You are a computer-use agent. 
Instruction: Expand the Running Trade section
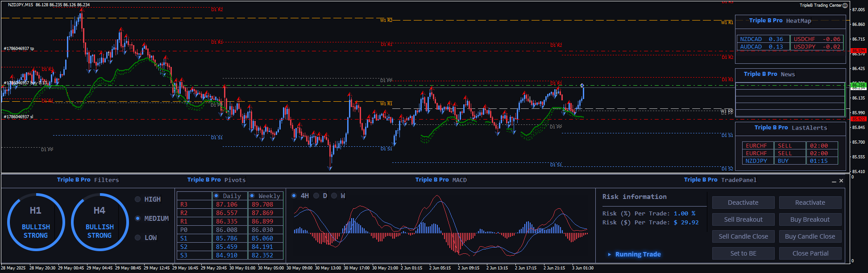tap(610, 254)
